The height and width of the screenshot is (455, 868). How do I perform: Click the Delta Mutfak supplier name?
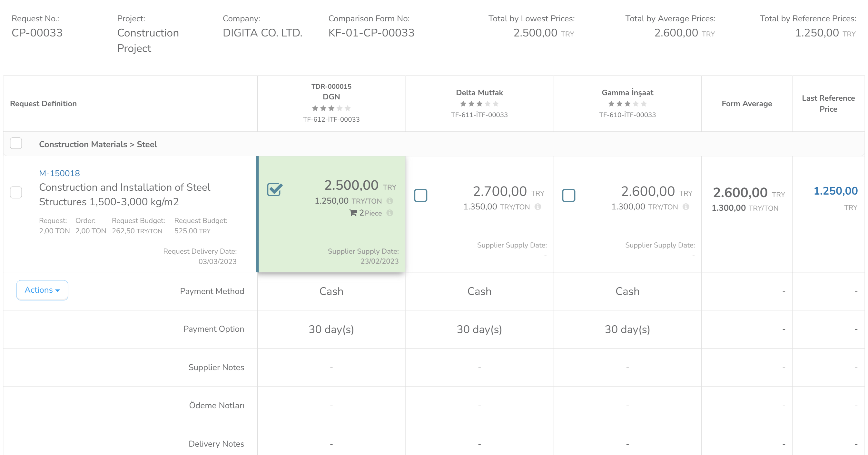479,93
